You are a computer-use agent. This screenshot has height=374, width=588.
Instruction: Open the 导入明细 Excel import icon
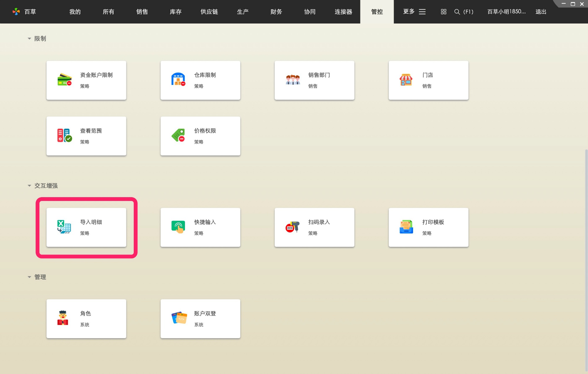point(64,227)
